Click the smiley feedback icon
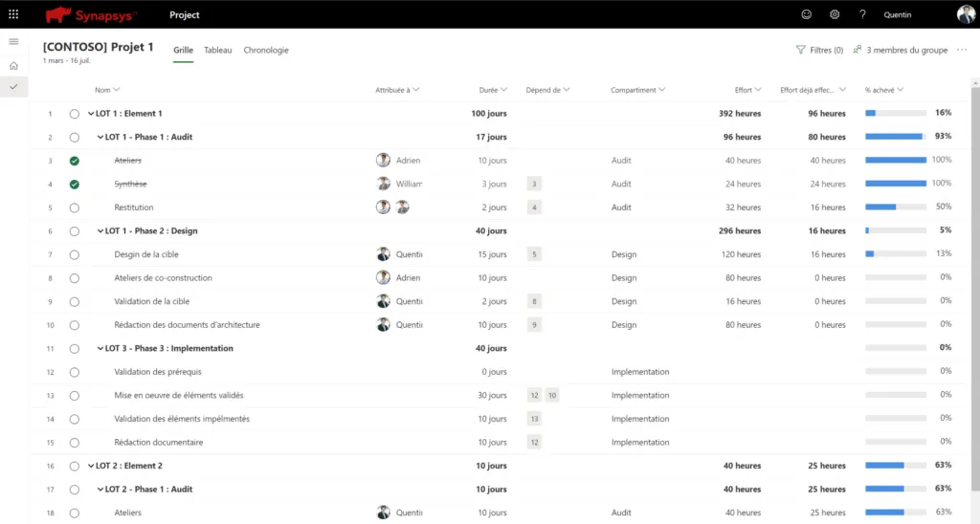 [x=806, y=14]
